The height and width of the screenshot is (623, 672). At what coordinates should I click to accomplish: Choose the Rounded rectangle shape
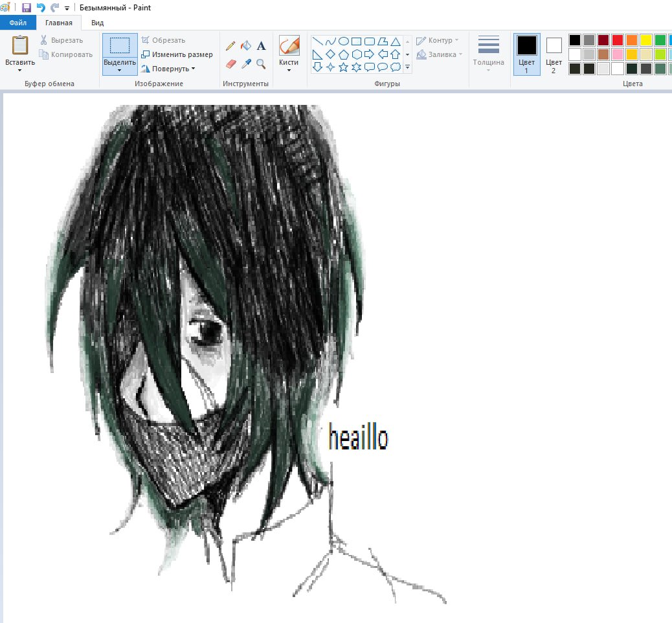[370, 41]
